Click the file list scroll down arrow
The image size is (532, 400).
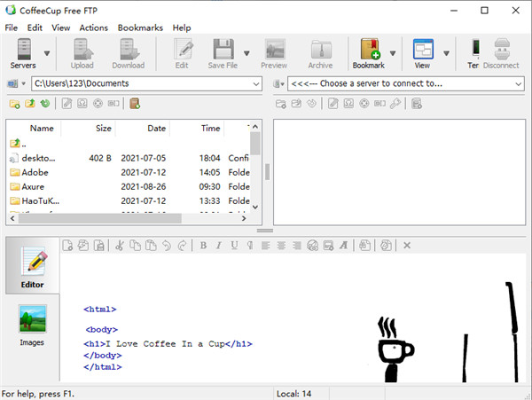click(x=255, y=207)
